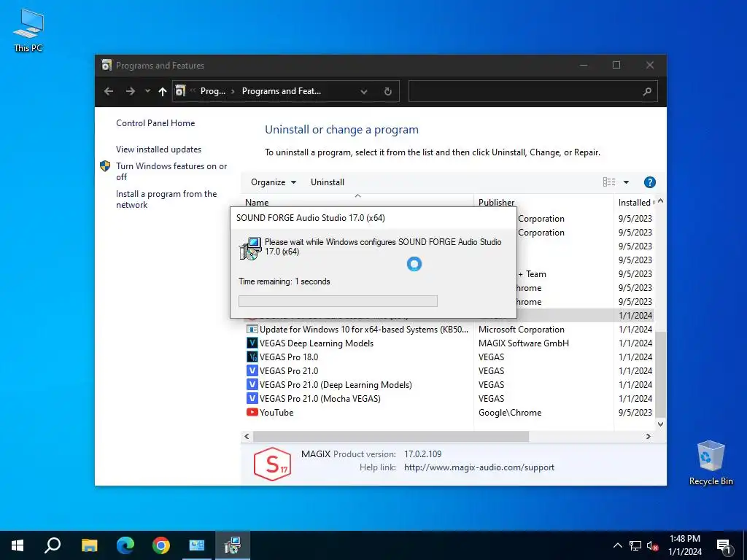
Task: Open network status tray icon
Action: [x=635, y=545]
